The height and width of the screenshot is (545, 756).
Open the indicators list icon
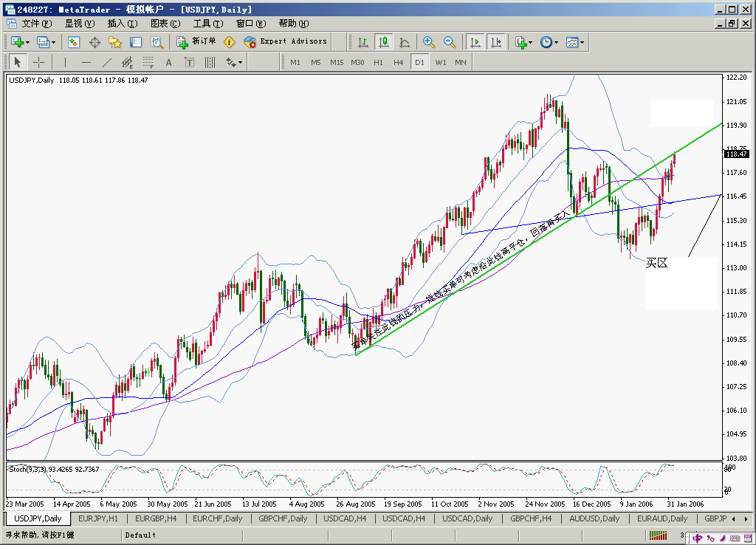point(520,42)
